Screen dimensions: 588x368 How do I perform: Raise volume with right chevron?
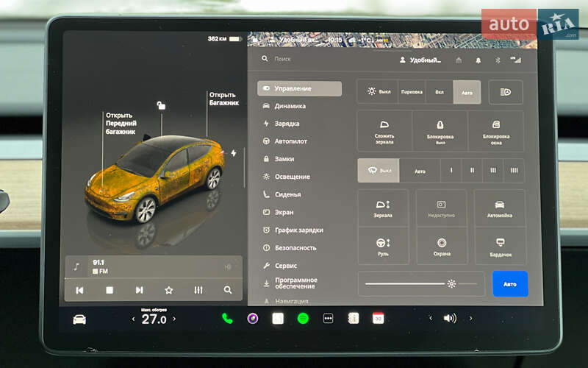pyautogui.click(x=470, y=319)
